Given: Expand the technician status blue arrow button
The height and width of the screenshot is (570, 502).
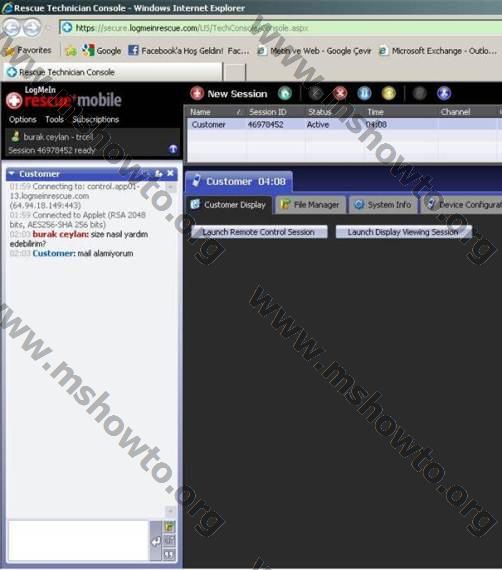Looking at the screenshot, I should point(173,149).
